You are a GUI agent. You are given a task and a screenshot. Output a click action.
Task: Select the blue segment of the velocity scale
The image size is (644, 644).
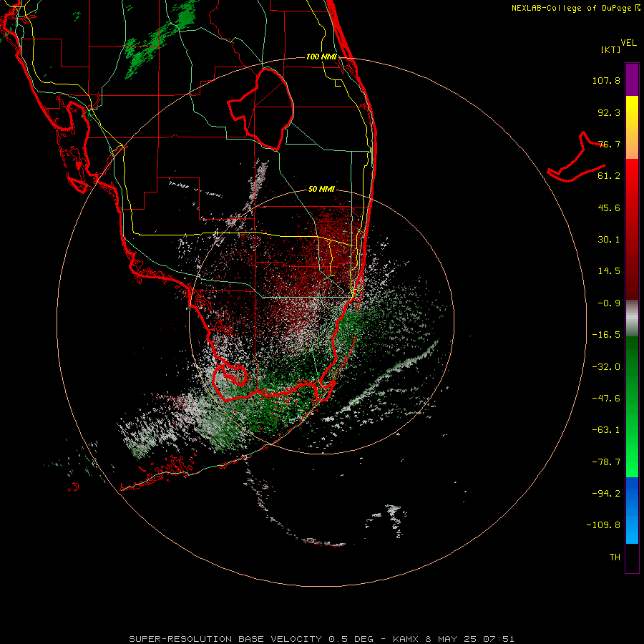[632, 510]
